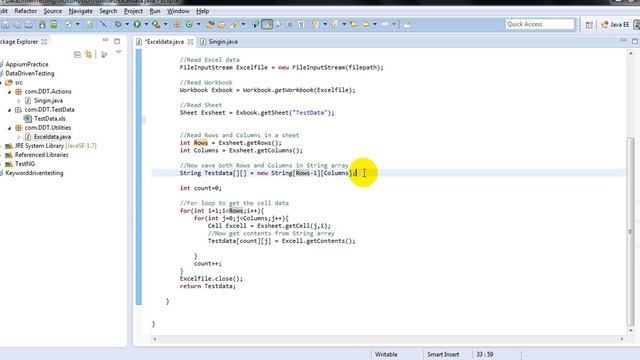Select DataDrivenTesting project
The width and height of the screenshot is (640, 360).
[29, 73]
